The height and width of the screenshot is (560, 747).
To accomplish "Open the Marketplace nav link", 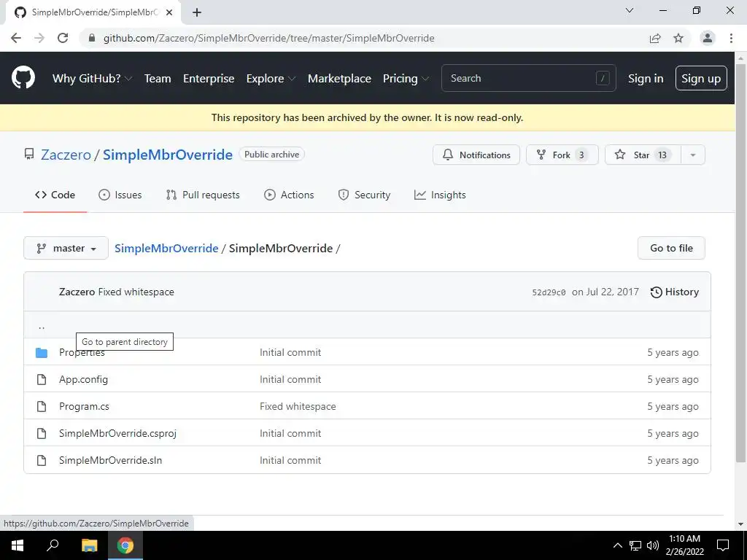I will tap(339, 79).
